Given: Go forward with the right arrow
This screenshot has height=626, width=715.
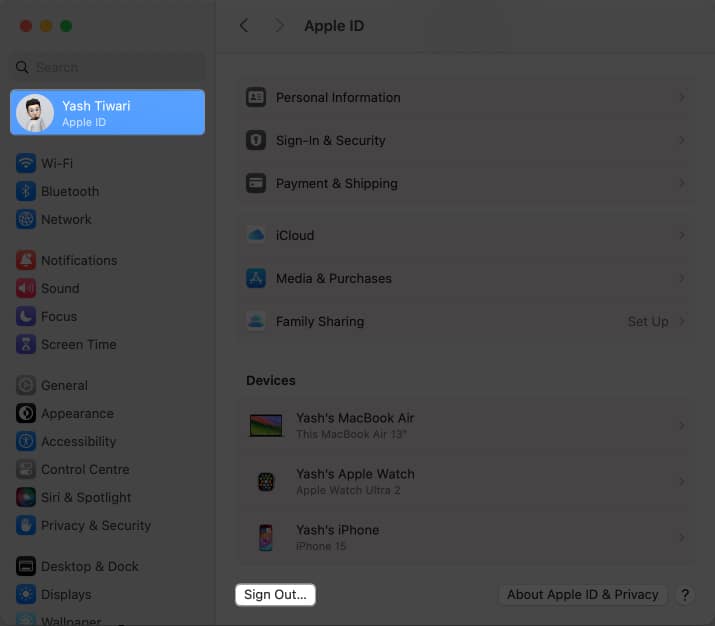Looking at the screenshot, I should click(279, 26).
